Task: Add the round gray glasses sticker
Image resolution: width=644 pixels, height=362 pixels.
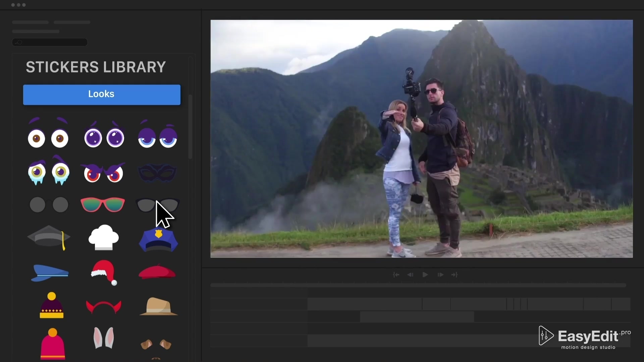Action: (x=49, y=204)
